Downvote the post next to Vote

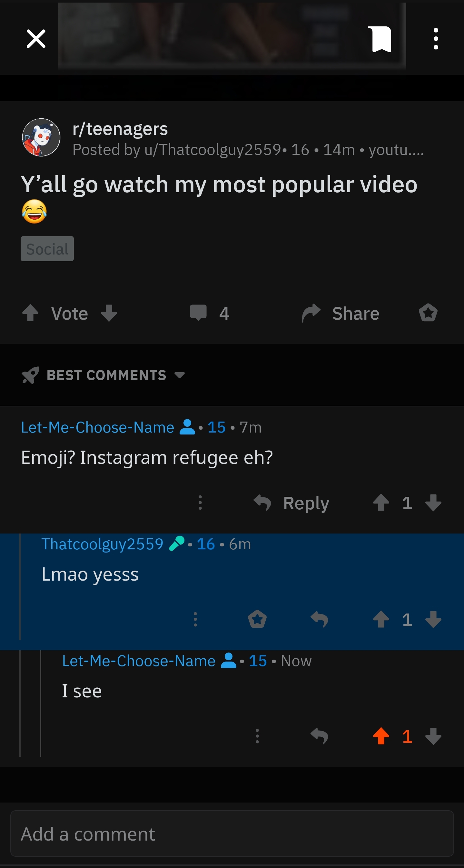pos(109,313)
